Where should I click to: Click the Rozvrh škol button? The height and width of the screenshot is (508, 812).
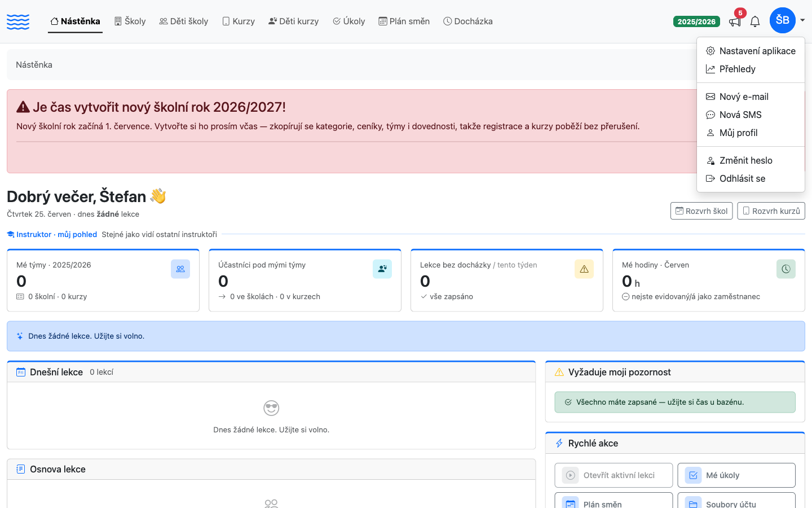(701, 211)
